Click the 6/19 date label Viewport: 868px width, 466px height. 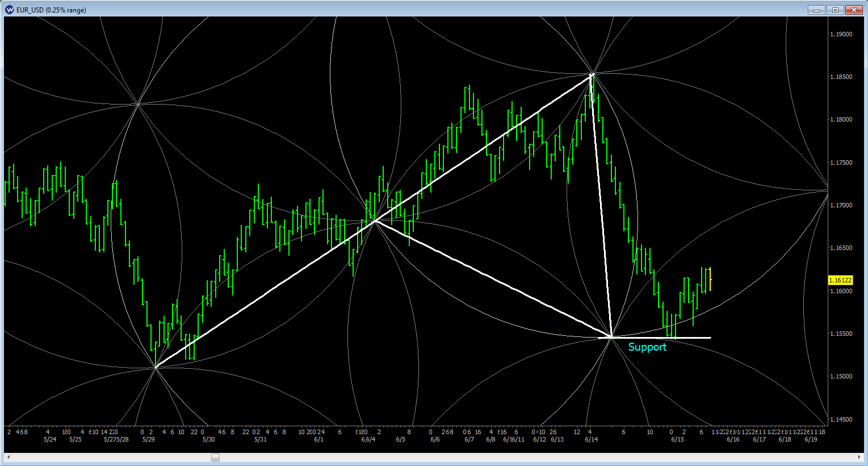[811, 439]
